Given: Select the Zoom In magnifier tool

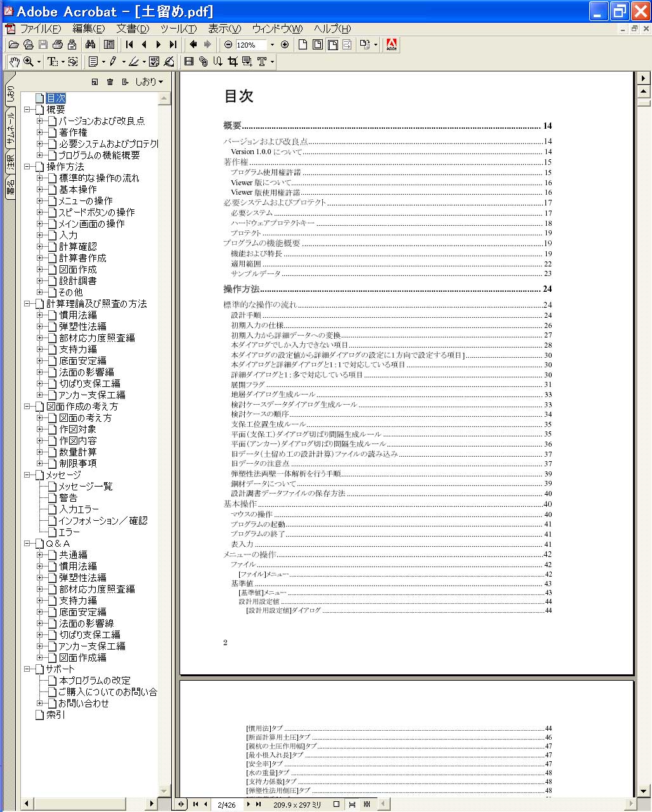Looking at the screenshot, I should [x=29, y=62].
